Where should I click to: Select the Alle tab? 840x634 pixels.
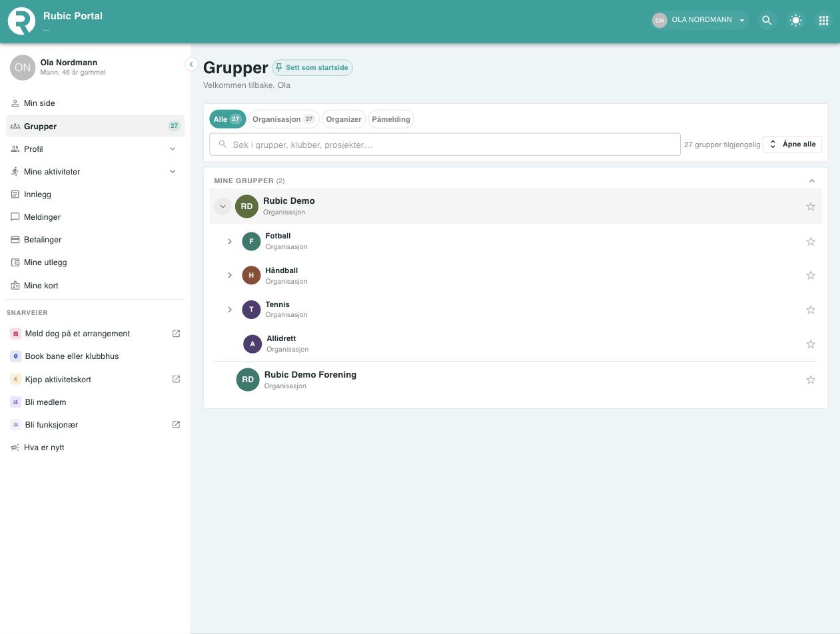(x=227, y=119)
